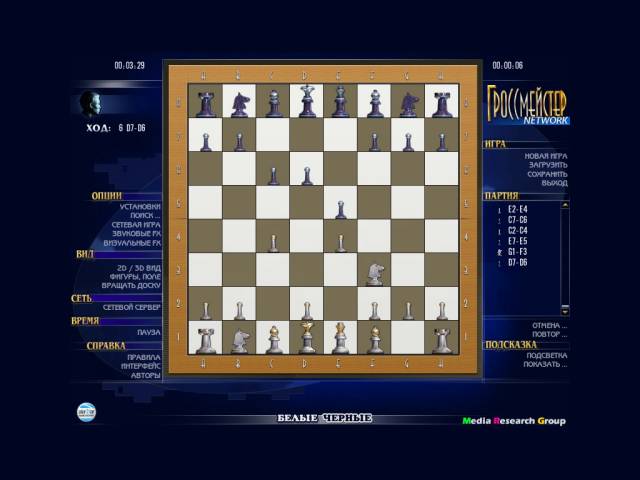Select the white pawn on c4
The width and height of the screenshot is (640, 480).
tap(273, 242)
